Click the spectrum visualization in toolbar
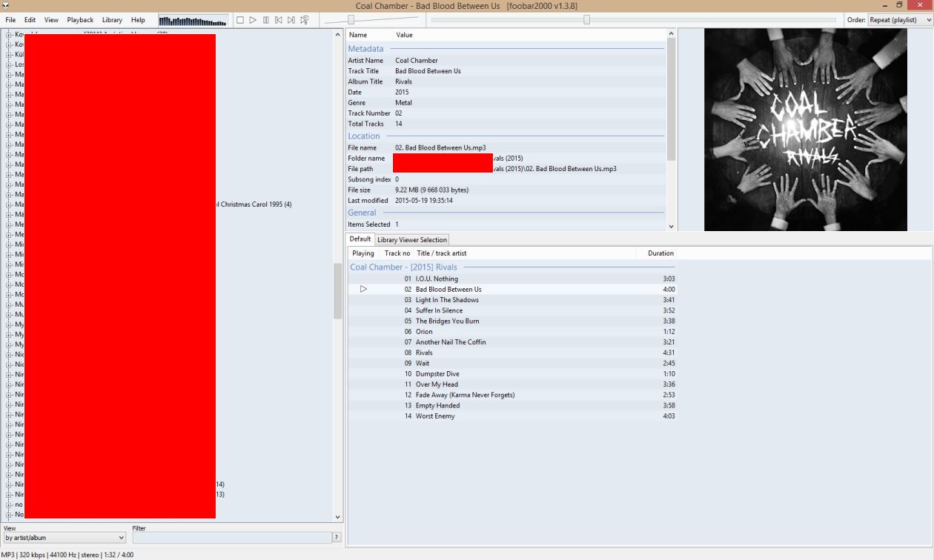The width and height of the screenshot is (934, 560). (x=193, y=20)
